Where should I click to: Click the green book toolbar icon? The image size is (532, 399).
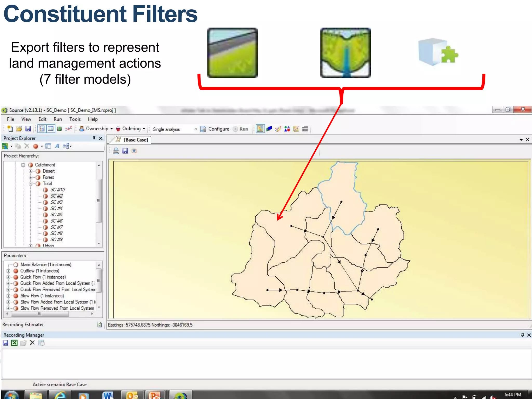59,129
